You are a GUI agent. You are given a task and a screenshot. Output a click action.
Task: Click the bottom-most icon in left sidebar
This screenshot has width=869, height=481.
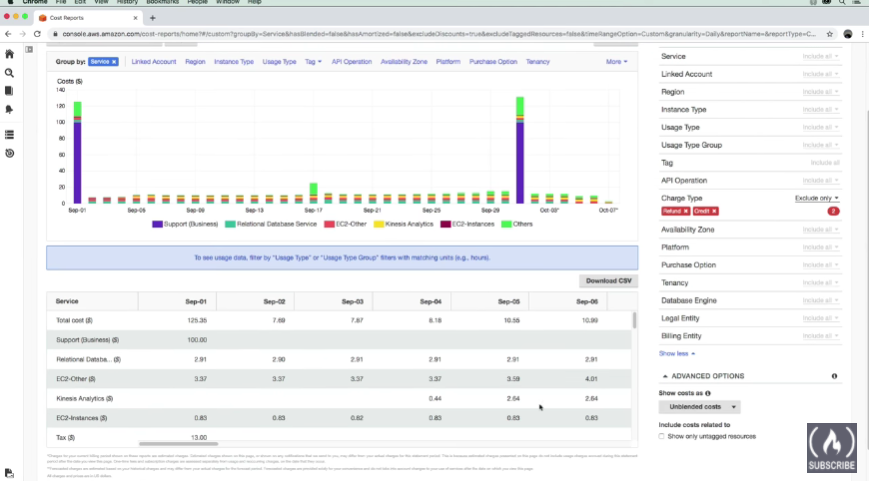click(x=9, y=473)
